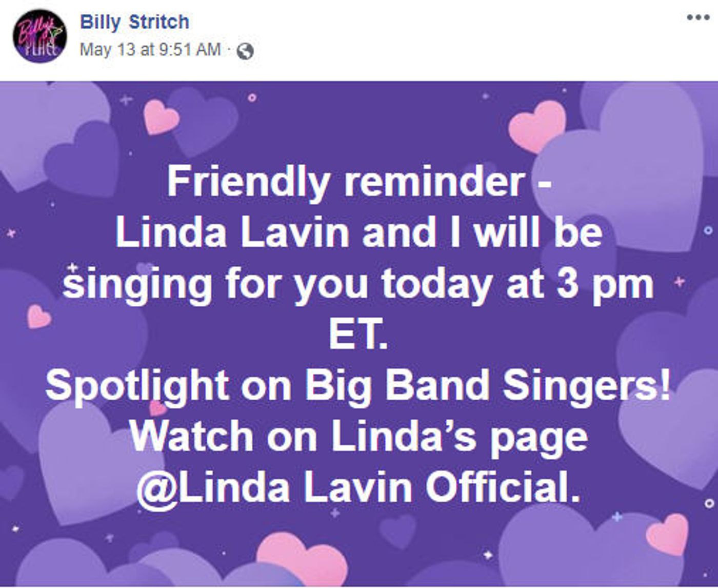Click the small pink heart on the left edge
This screenshot has height=588, width=718.
pyautogui.click(x=39, y=316)
